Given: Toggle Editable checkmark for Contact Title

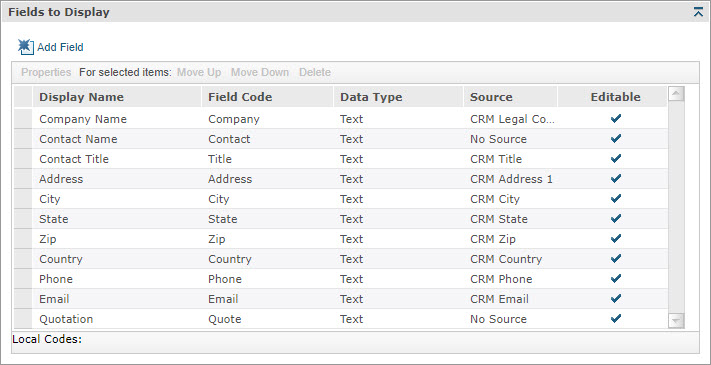Looking at the screenshot, I should (x=615, y=159).
